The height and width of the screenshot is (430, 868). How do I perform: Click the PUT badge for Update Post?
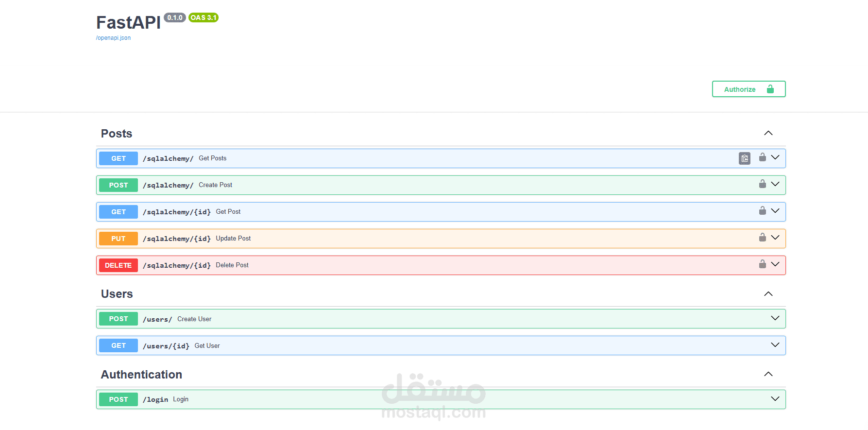(119, 239)
